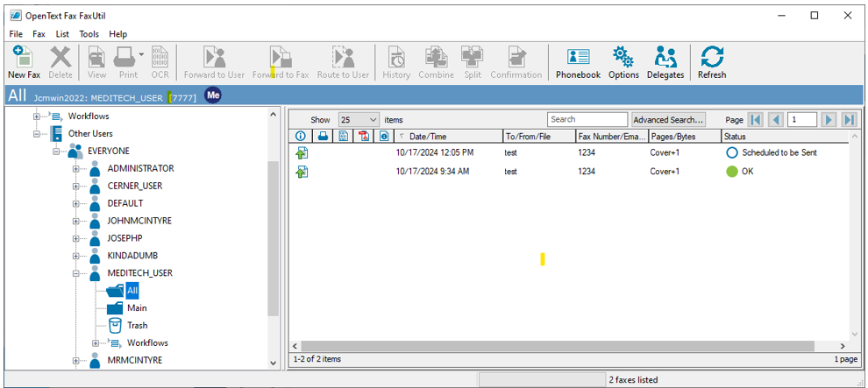Open the Delegates tool

665,62
